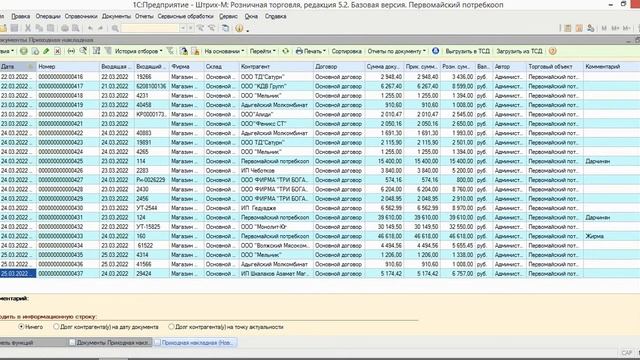
Task: Open the search field dropdown arrow
Action: point(183,28)
